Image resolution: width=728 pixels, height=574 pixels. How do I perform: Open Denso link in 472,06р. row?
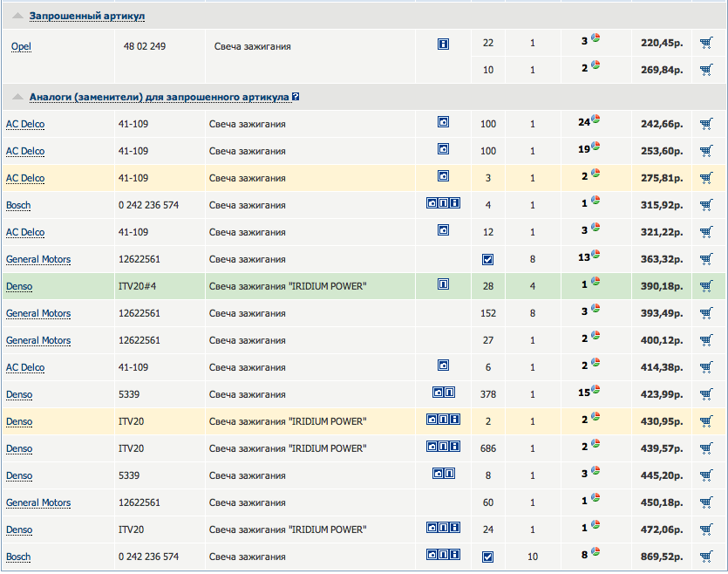click(19, 530)
